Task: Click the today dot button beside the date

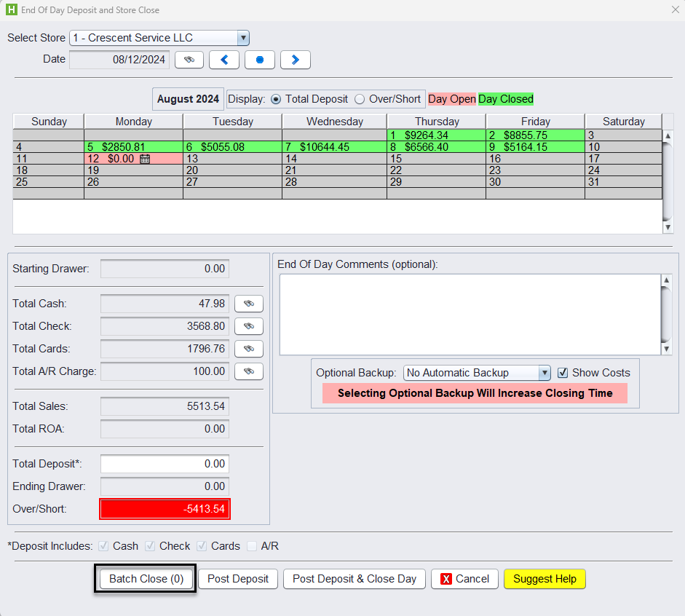Action: (x=260, y=60)
